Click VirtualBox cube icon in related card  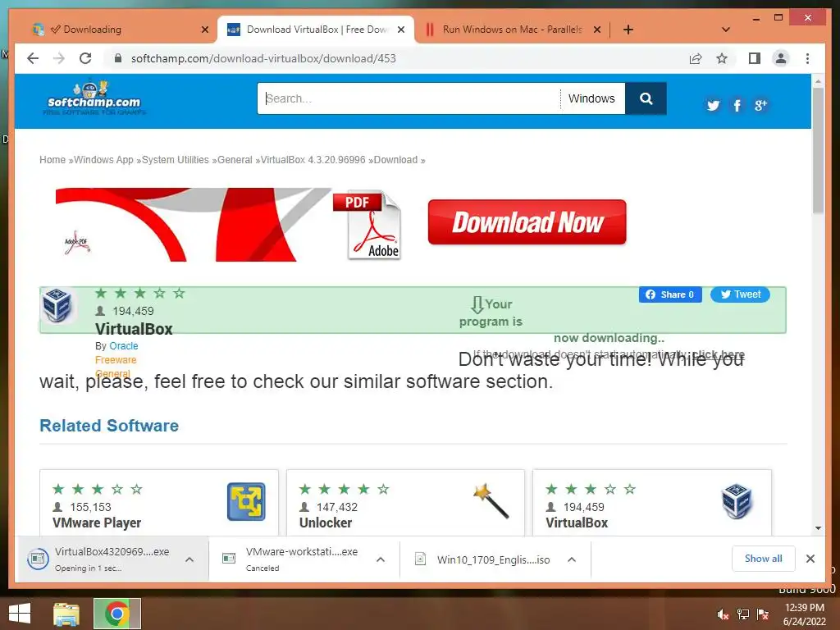[x=737, y=501]
